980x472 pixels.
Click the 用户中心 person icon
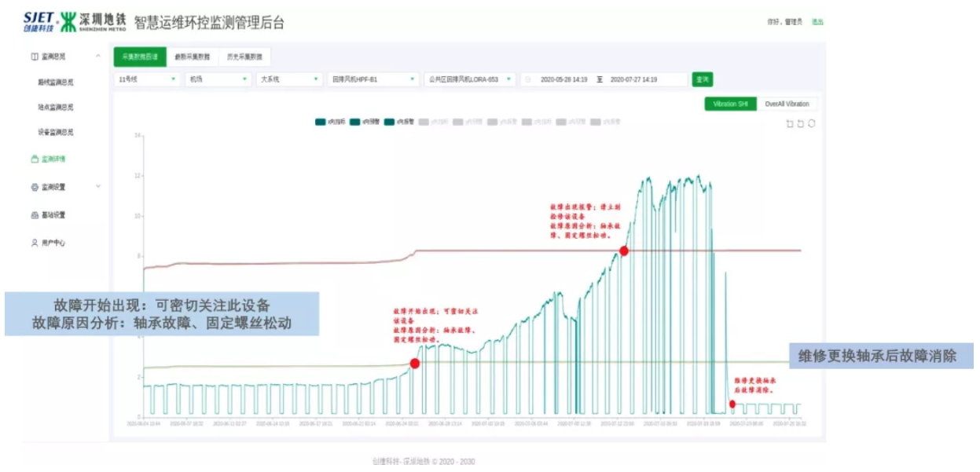tap(35, 243)
